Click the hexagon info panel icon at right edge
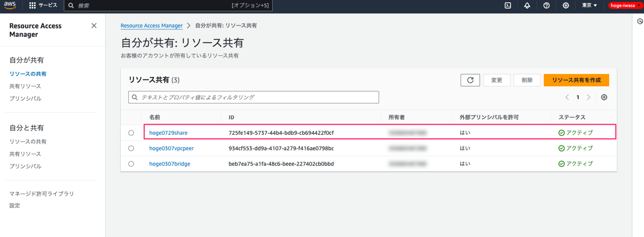Screen dimensions: 644x237 coord(640,21)
